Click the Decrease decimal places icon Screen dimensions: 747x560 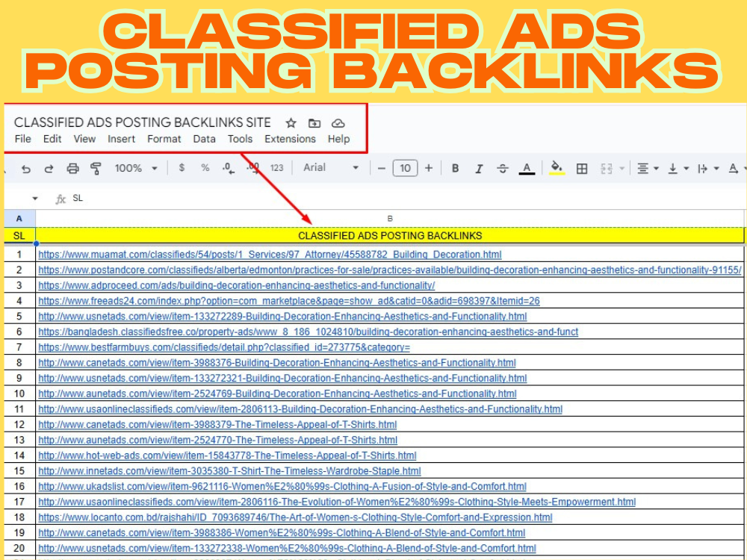click(226, 168)
